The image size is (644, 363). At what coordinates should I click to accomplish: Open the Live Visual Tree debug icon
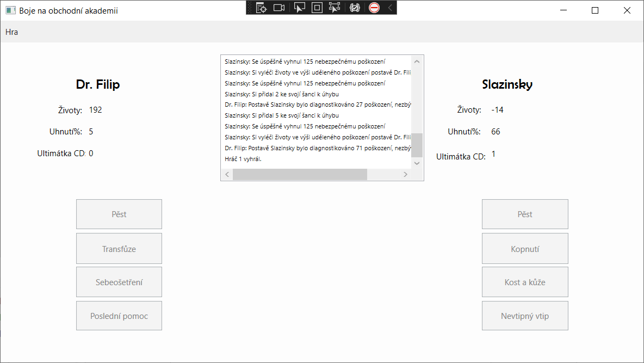[x=261, y=8]
